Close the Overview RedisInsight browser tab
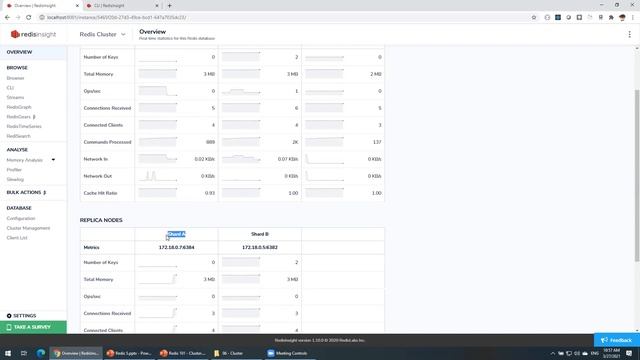640x360 pixels. (x=77, y=6)
